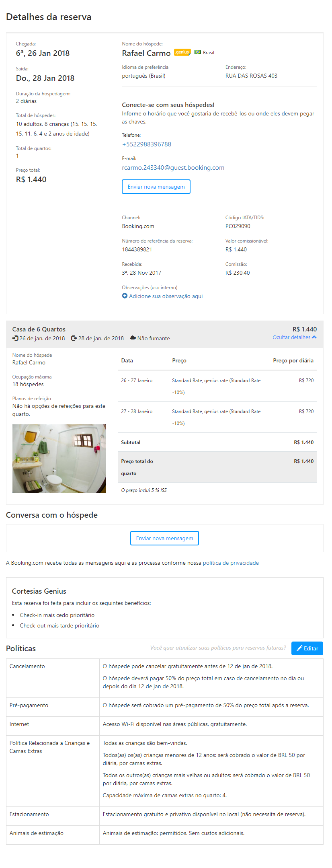Click the Casa de 6 Quartos room title

[39, 329]
